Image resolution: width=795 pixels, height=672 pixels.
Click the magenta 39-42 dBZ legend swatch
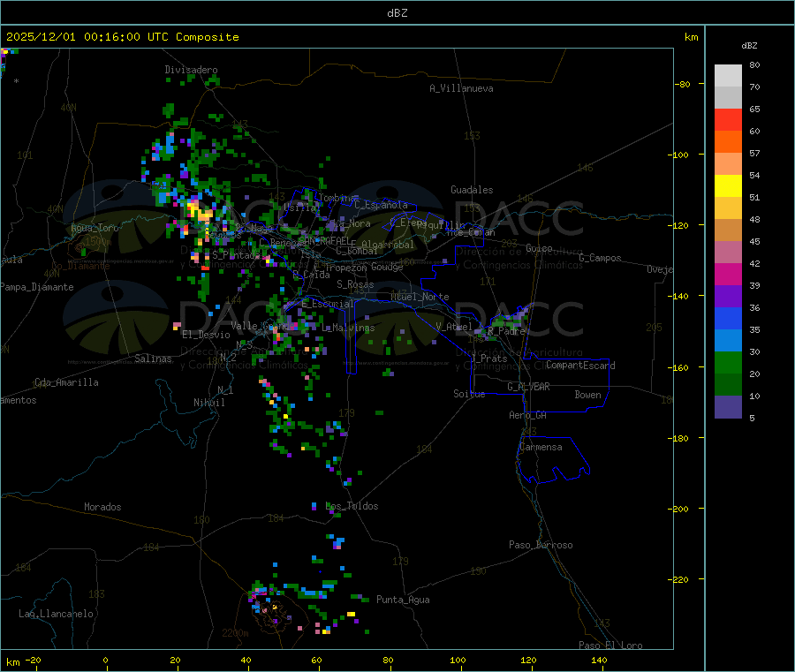pos(728,274)
